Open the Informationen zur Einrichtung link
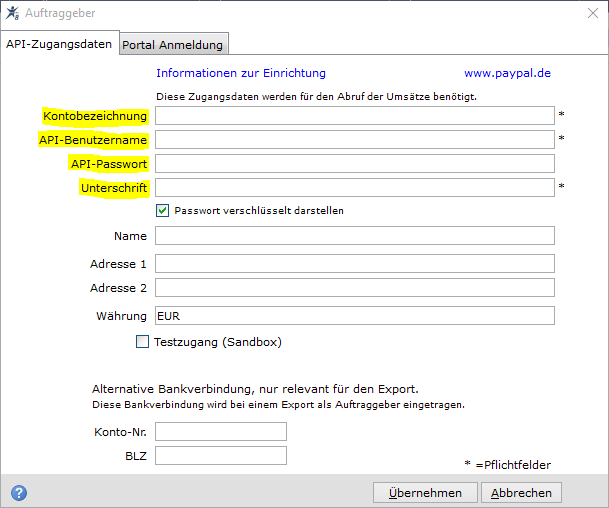The height and width of the screenshot is (508, 609). pyautogui.click(x=241, y=73)
